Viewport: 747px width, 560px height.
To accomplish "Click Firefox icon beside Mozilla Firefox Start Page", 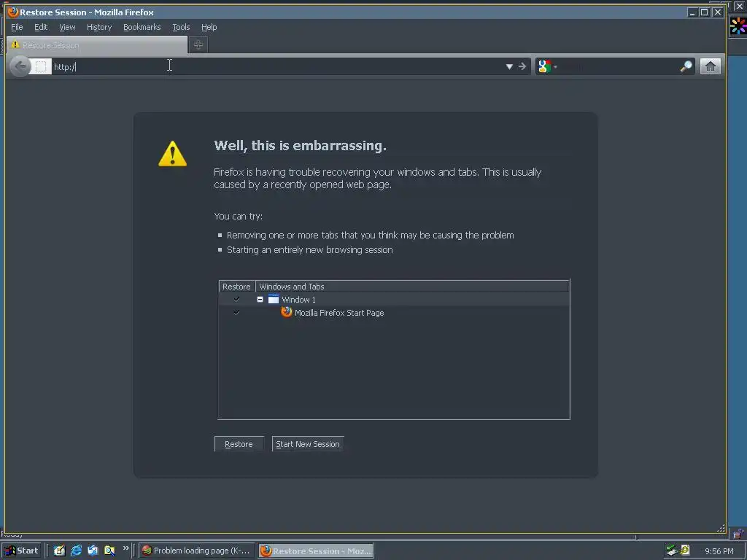I will [x=286, y=312].
